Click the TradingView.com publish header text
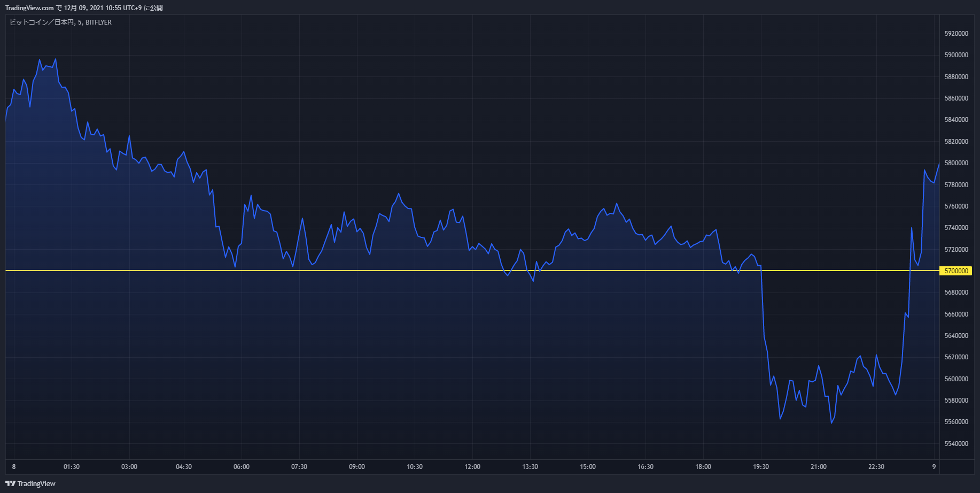980x493 pixels. tap(84, 8)
